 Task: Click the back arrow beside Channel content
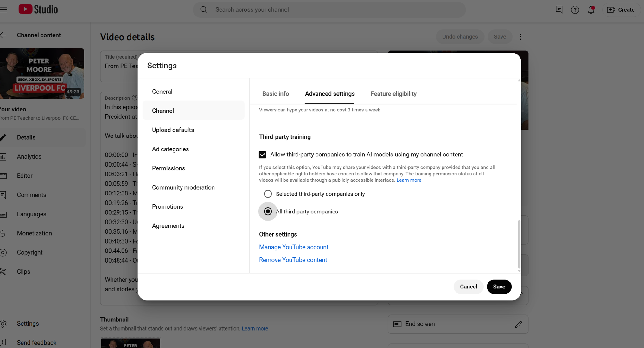3,35
